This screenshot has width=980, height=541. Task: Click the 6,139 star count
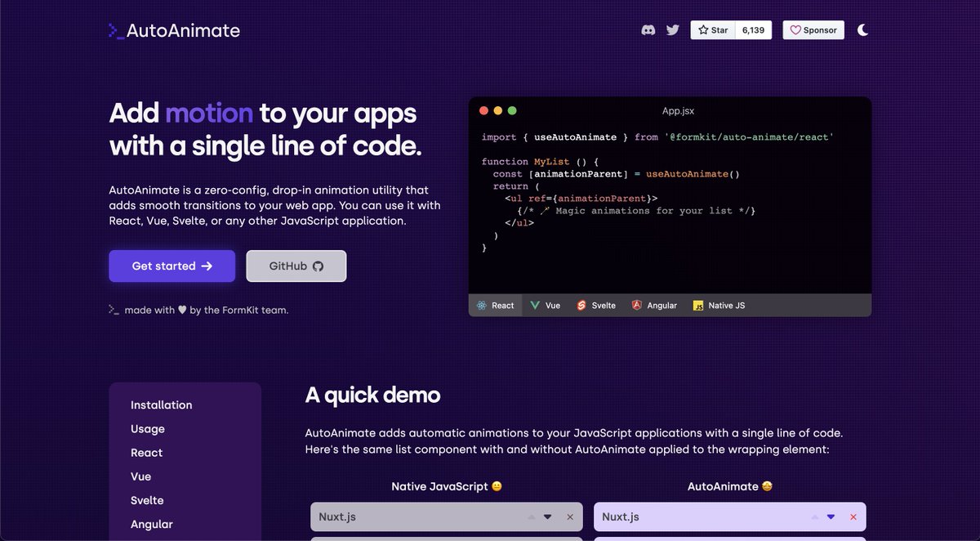[754, 30]
